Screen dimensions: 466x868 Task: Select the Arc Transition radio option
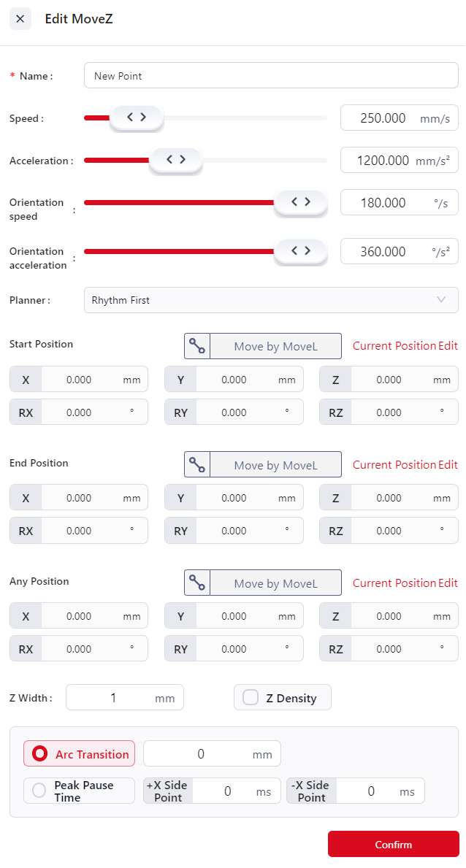41,754
